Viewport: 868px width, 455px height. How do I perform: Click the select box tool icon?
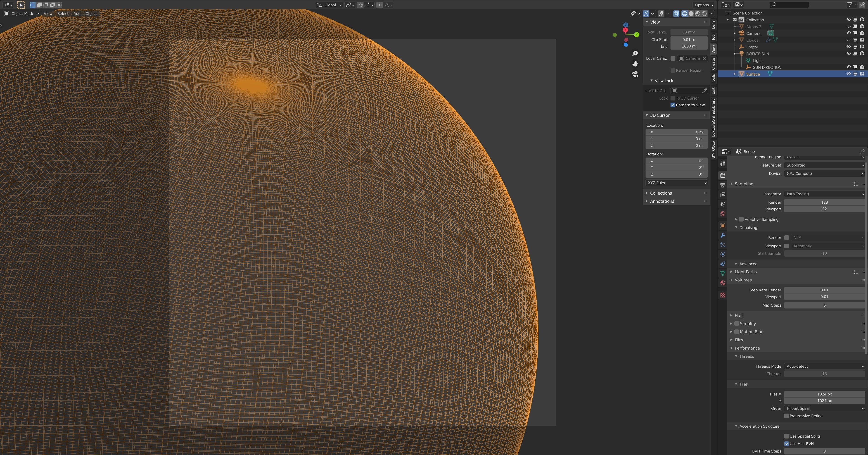coord(21,5)
